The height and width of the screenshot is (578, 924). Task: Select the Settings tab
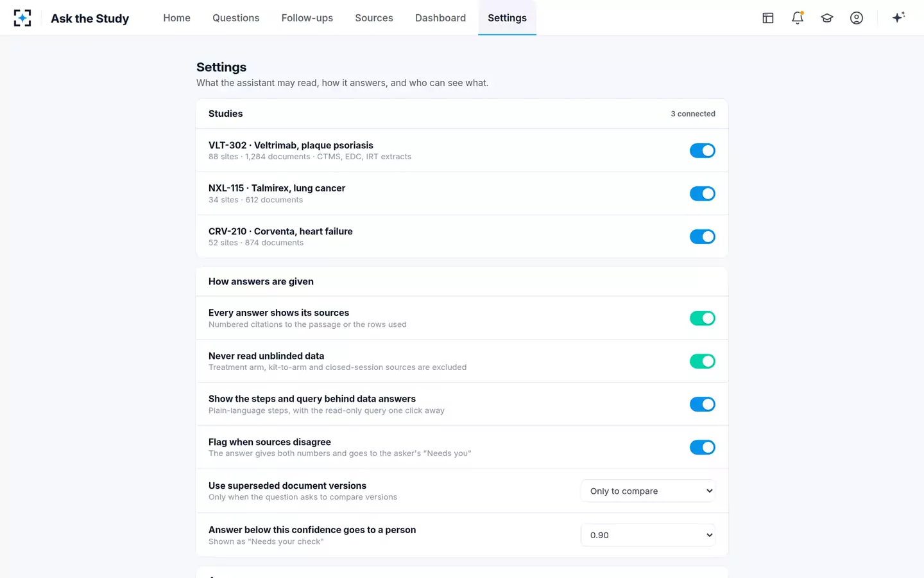click(507, 18)
